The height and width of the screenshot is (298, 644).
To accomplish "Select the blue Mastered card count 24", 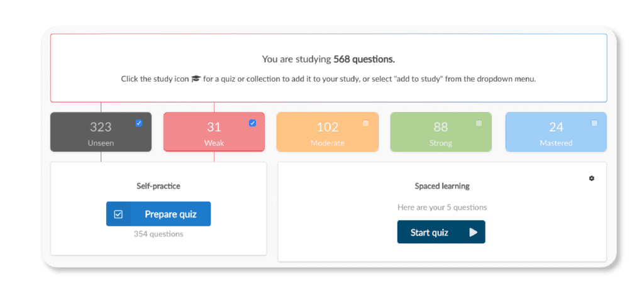I will [556, 127].
